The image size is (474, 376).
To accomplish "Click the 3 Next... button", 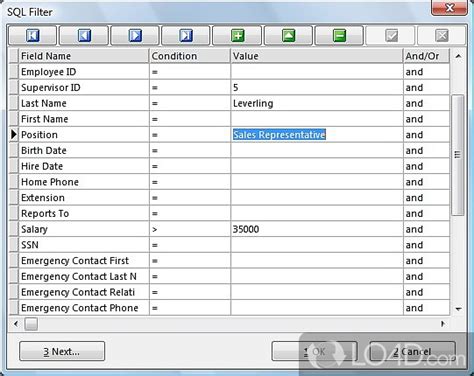I will [x=62, y=351].
